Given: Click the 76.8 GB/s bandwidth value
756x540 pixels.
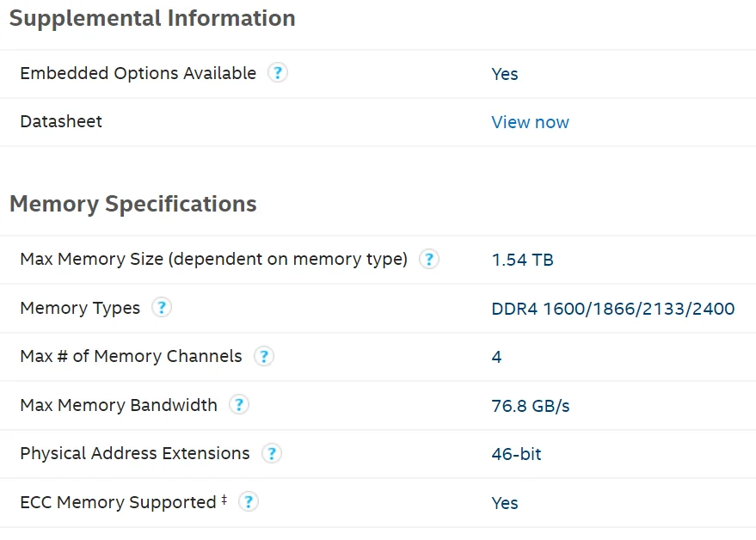Looking at the screenshot, I should (530, 406).
